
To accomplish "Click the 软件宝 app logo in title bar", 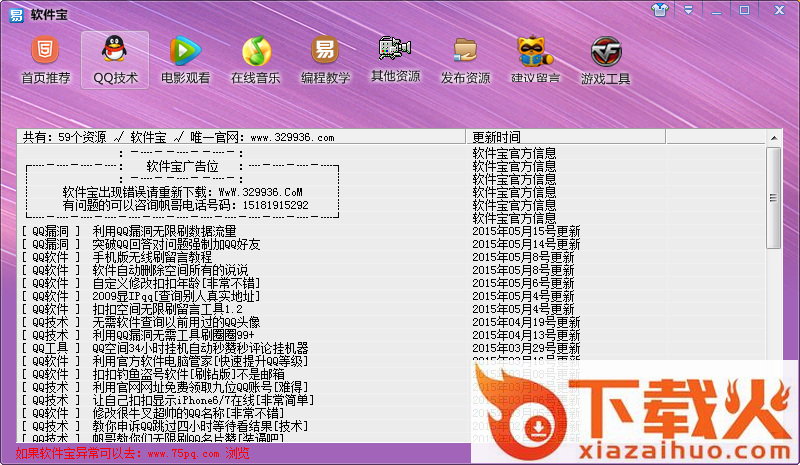I will click(16, 14).
